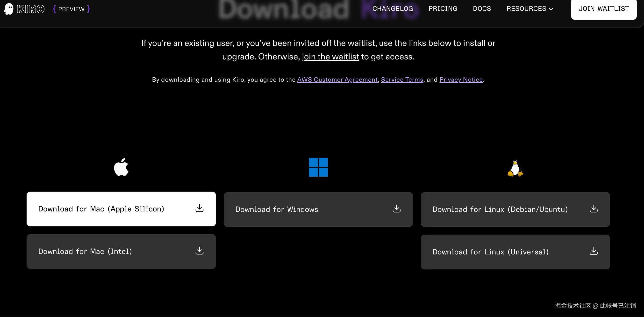This screenshot has width=644, height=317.
Task: Open Docs from the navigation bar
Action: (482, 9)
